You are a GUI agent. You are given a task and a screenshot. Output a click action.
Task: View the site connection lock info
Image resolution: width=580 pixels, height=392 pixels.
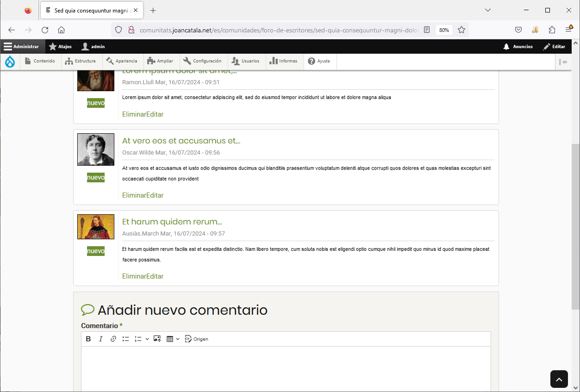pos(131,30)
